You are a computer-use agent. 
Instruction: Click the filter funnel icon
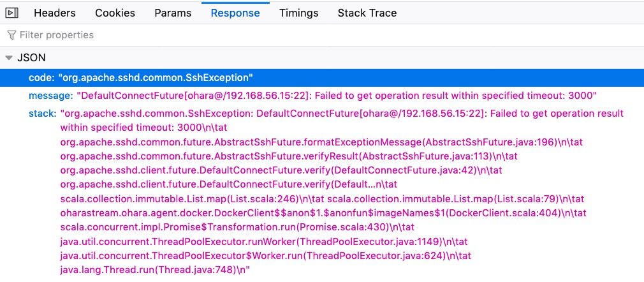11,35
